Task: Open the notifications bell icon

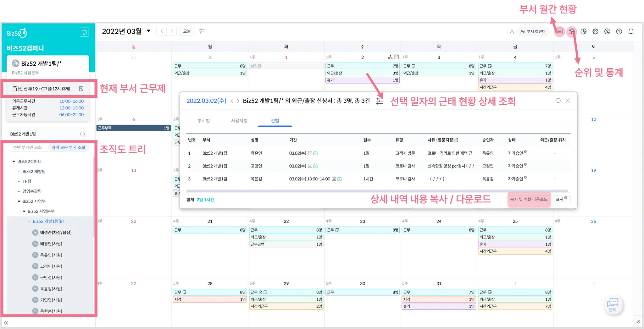Action: click(x=631, y=31)
